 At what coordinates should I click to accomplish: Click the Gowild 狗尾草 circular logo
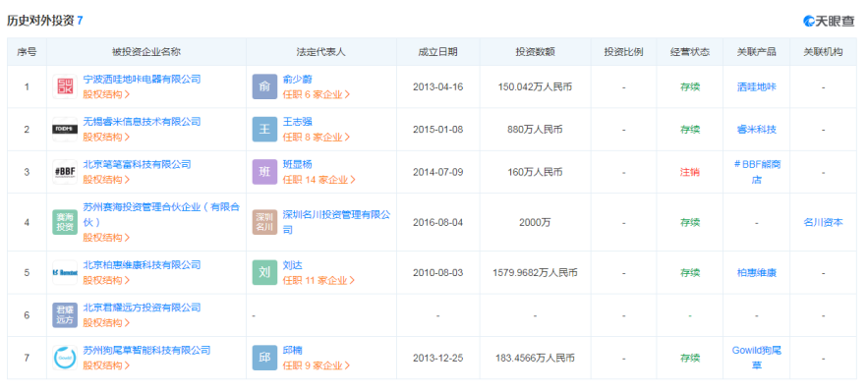[x=65, y=358]
